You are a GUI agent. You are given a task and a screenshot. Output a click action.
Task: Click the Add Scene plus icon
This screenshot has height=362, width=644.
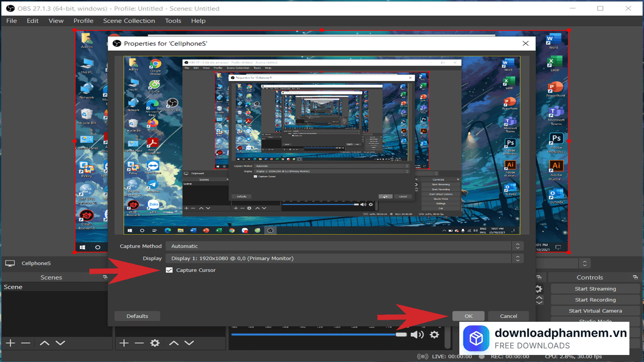10,343
